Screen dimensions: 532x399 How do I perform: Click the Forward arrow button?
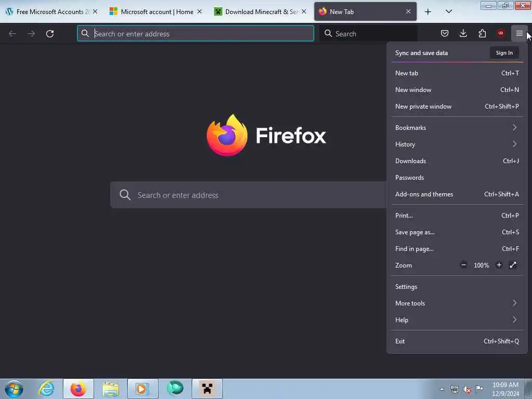[31, 34]
